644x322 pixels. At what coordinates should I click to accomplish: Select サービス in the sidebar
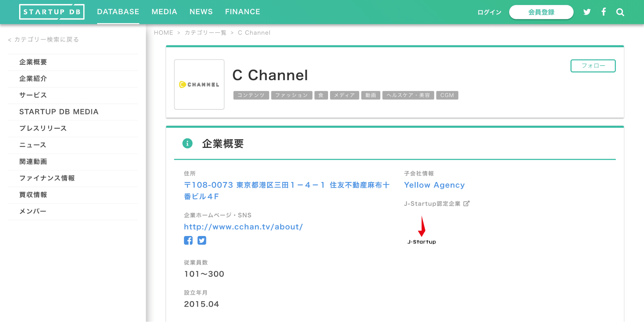73,95
